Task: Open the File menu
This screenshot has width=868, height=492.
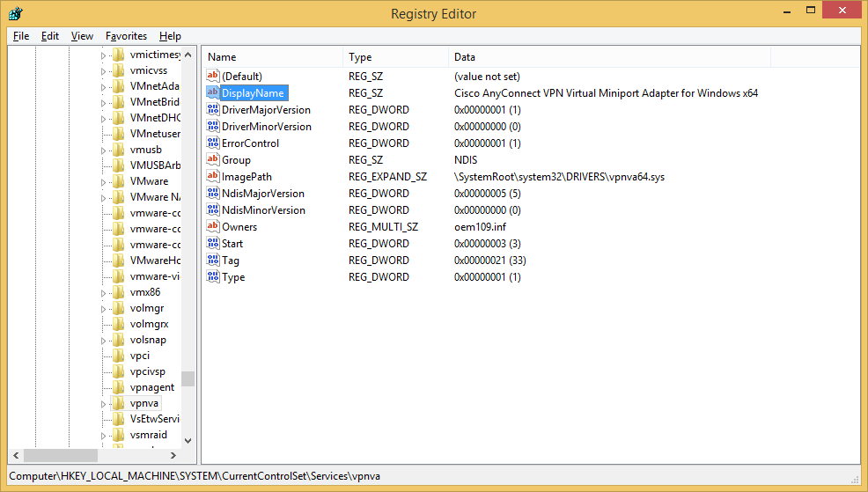Action: coord(21,36)
